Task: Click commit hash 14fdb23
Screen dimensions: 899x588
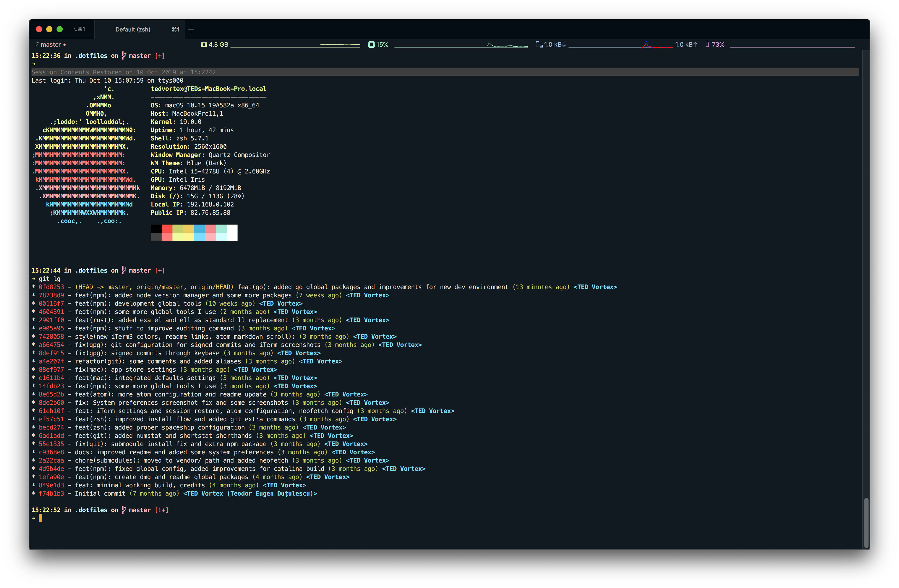Action: (x=51, y=386)
